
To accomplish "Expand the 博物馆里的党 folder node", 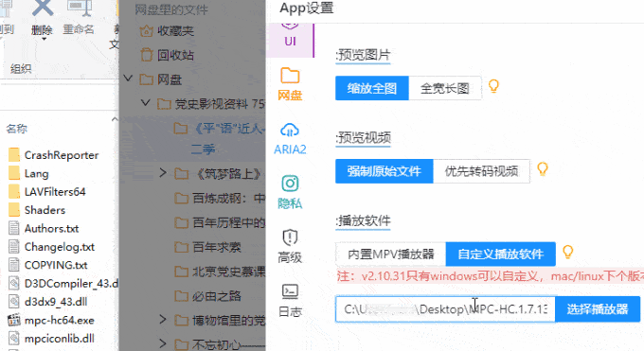I will (163, 319).
